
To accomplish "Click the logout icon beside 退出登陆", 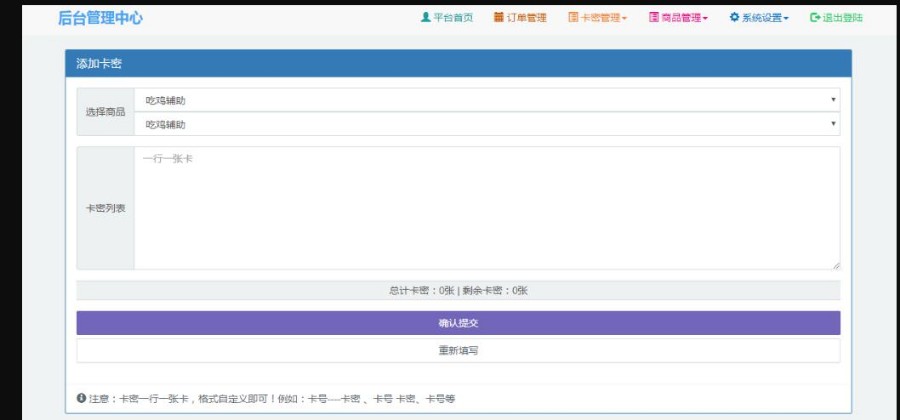I will click(814, 17).
